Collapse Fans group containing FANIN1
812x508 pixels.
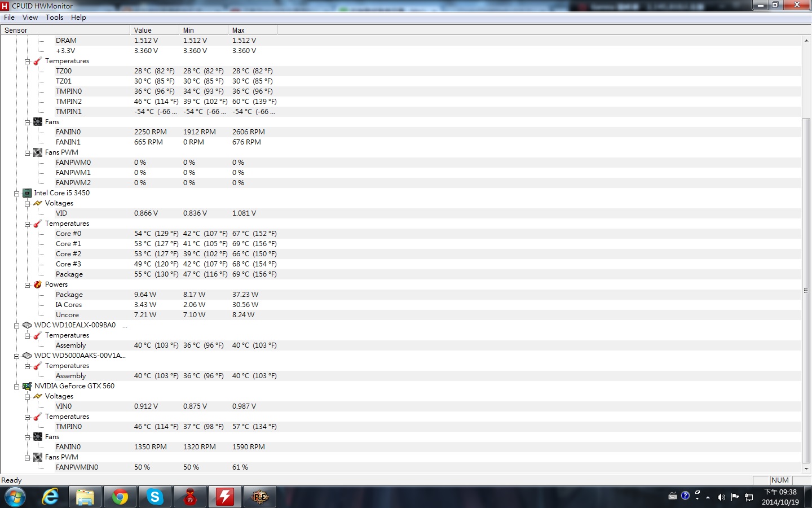[27, 122]
